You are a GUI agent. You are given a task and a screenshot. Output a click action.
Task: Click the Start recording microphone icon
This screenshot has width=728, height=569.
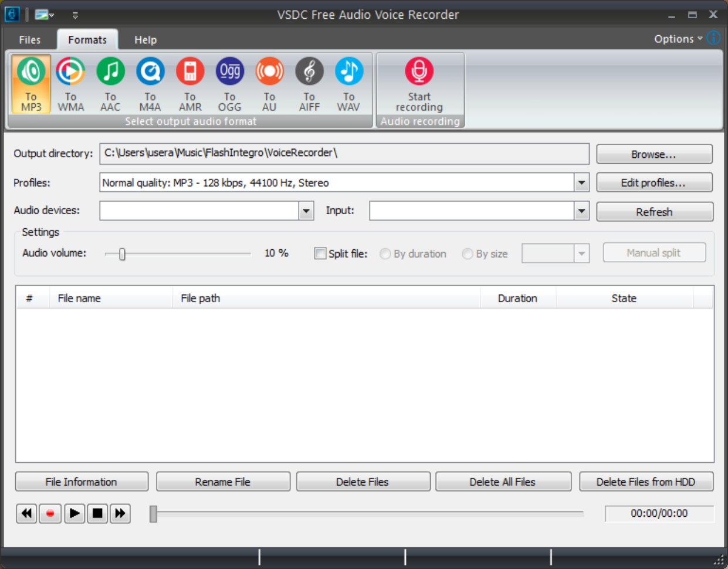pyautogui.click(x=419, y=71)
